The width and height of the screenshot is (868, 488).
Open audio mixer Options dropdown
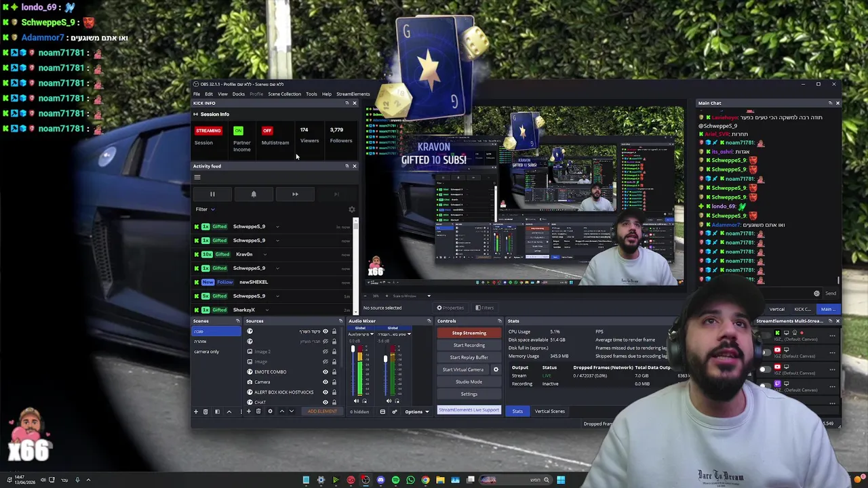[x=417, y=411]
